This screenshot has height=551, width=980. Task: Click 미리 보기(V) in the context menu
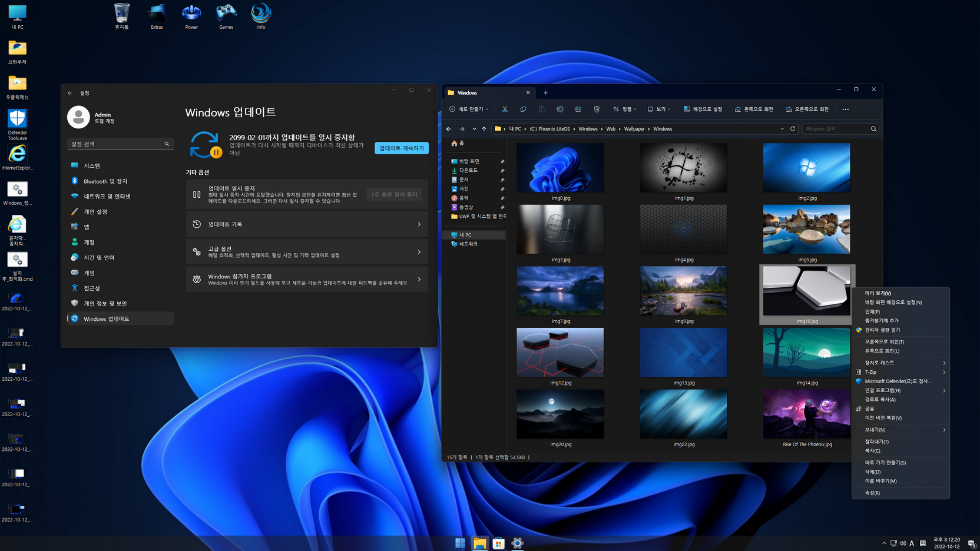[x=900, y=293]
